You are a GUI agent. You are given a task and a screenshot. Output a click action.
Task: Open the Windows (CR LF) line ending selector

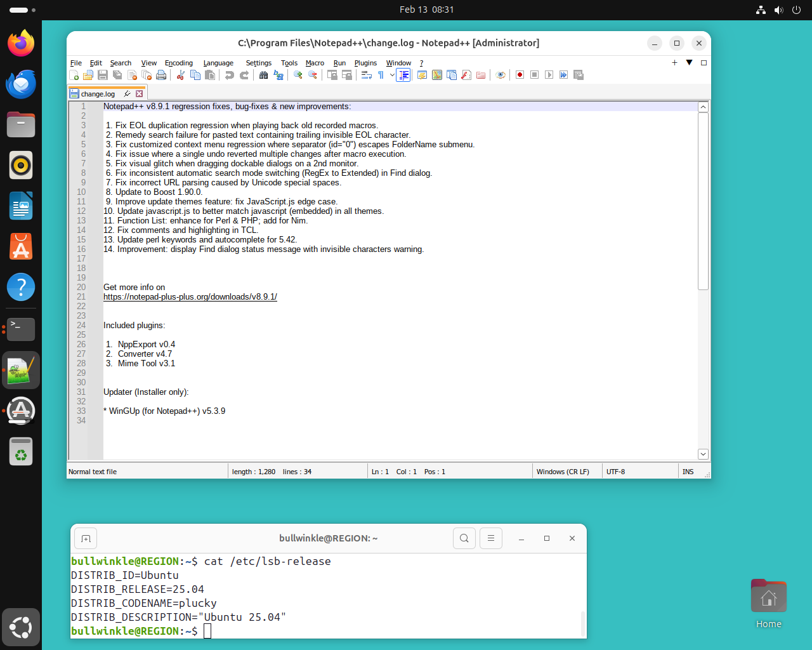567,472
